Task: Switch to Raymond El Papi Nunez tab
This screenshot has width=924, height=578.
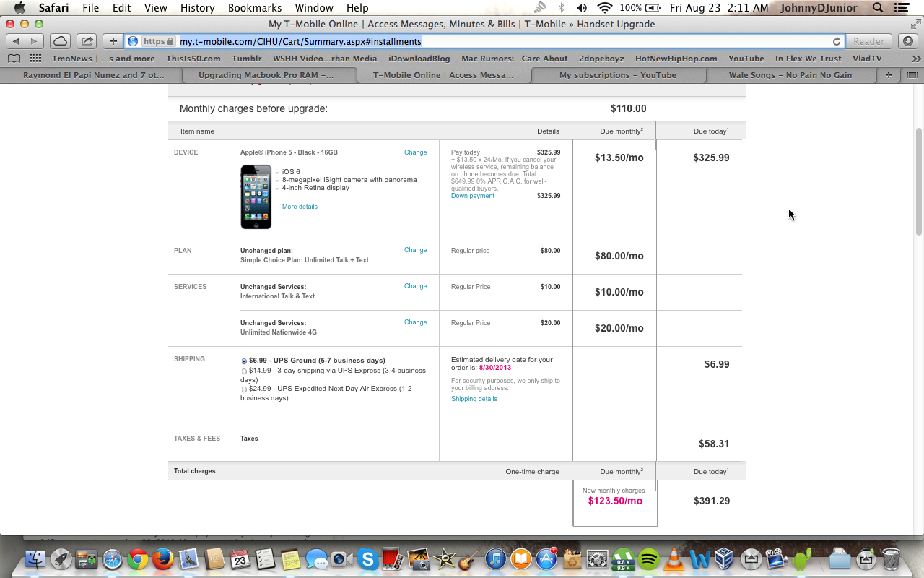Action: pos(93,75)
